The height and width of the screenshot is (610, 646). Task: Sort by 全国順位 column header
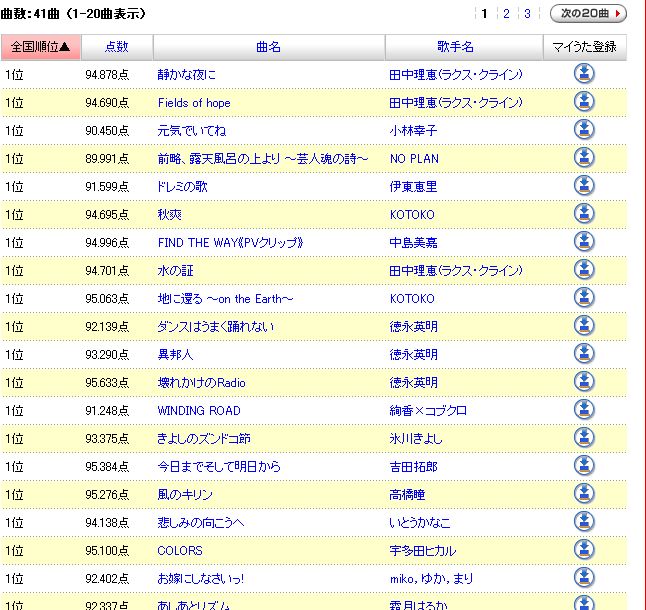[x=39, y=47]
